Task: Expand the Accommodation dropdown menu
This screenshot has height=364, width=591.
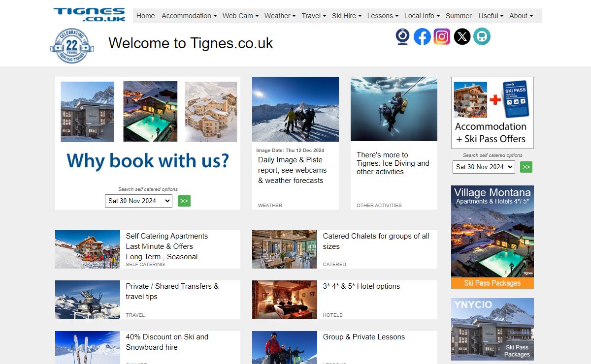Action: click(x=189, y=16)
